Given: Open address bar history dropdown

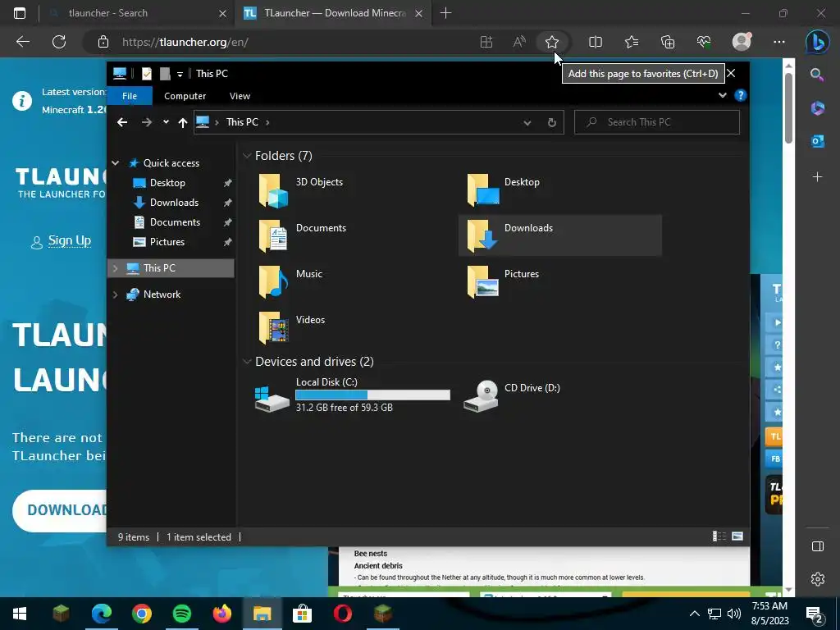Looking at the screenshot, I should coord(527,123).
